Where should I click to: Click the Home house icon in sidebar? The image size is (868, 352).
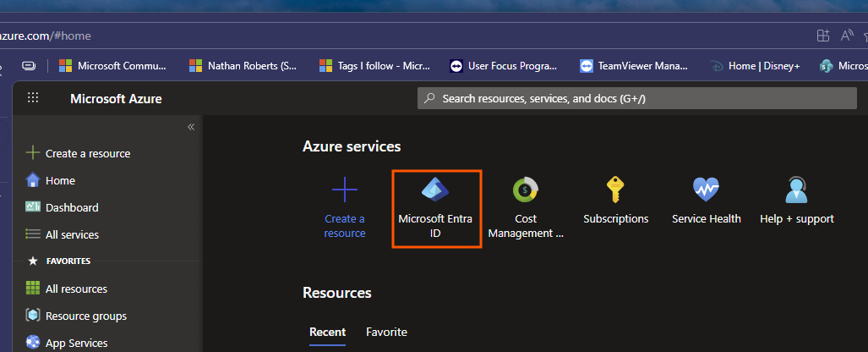33,180
